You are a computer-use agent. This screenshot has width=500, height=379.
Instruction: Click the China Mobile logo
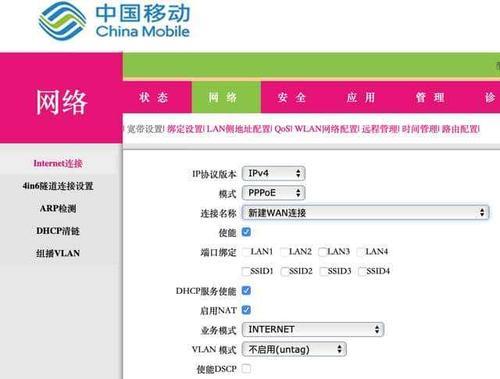tap(114, 21)
